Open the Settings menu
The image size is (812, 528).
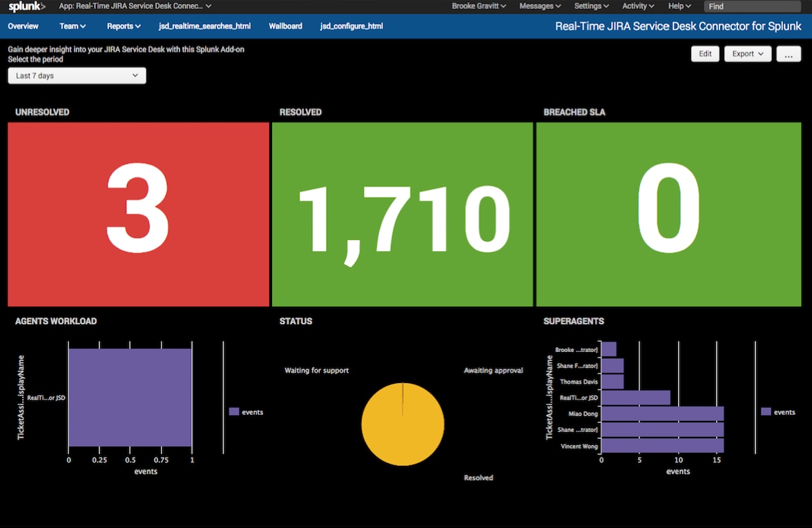coord(591,6)
